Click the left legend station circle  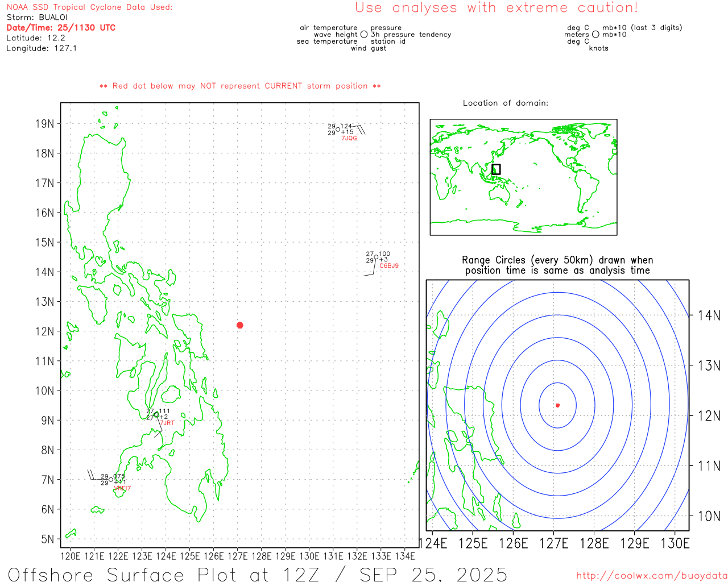[x=364, y=35]
